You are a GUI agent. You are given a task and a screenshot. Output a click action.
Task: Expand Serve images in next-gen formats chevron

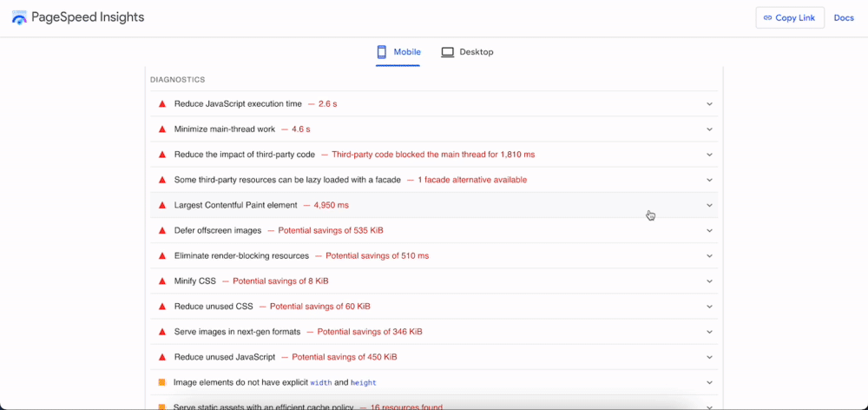pos(709,332)
